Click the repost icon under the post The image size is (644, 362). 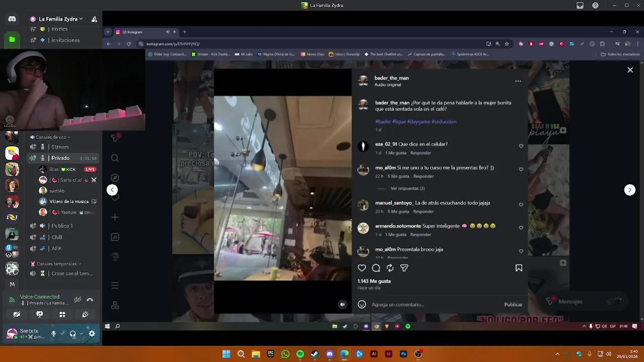390,268
